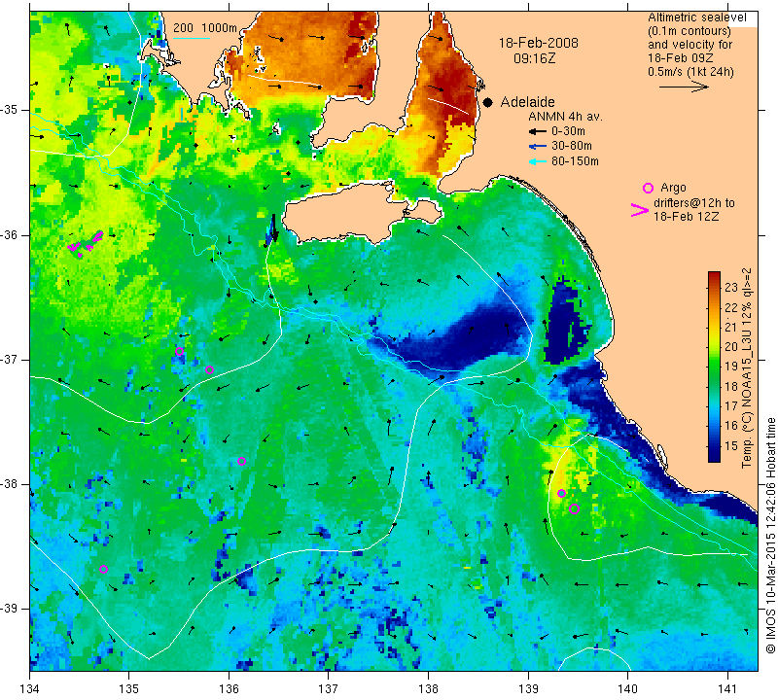Click the magenta drifters chevron legend icon
This screenshot has height=700, width=778.
pos(640,210)
